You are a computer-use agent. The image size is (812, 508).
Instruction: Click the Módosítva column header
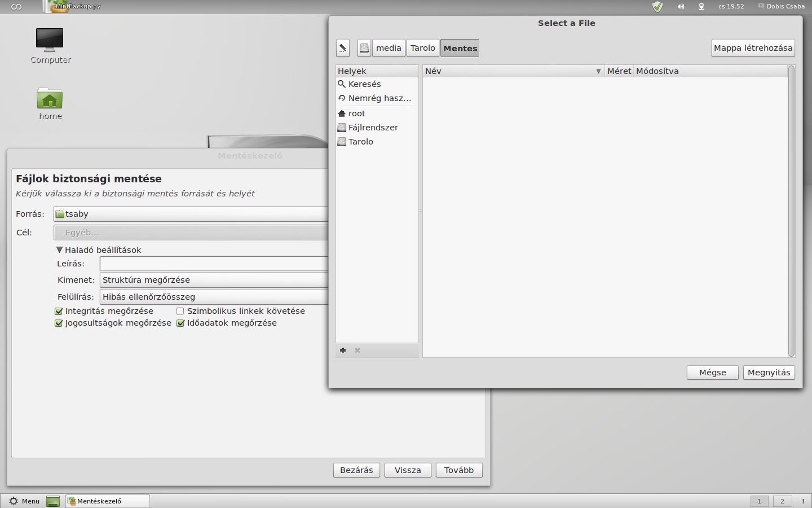tap(710, 71)
